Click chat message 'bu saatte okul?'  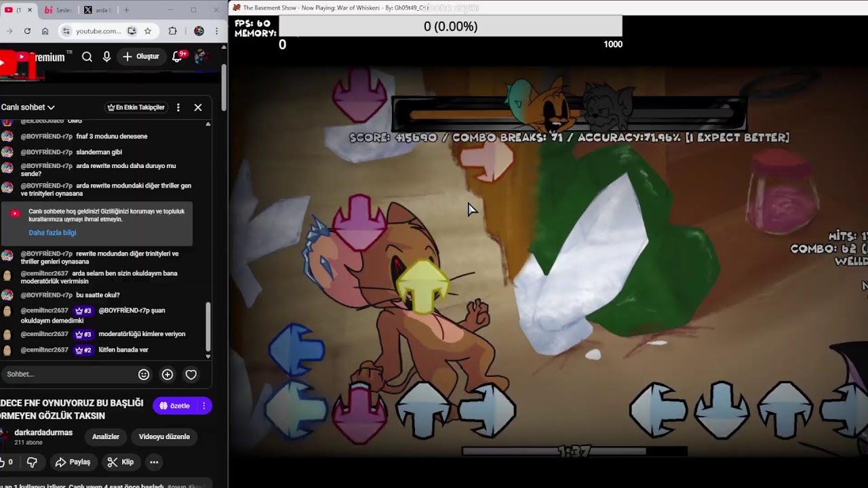click(98, 295)
